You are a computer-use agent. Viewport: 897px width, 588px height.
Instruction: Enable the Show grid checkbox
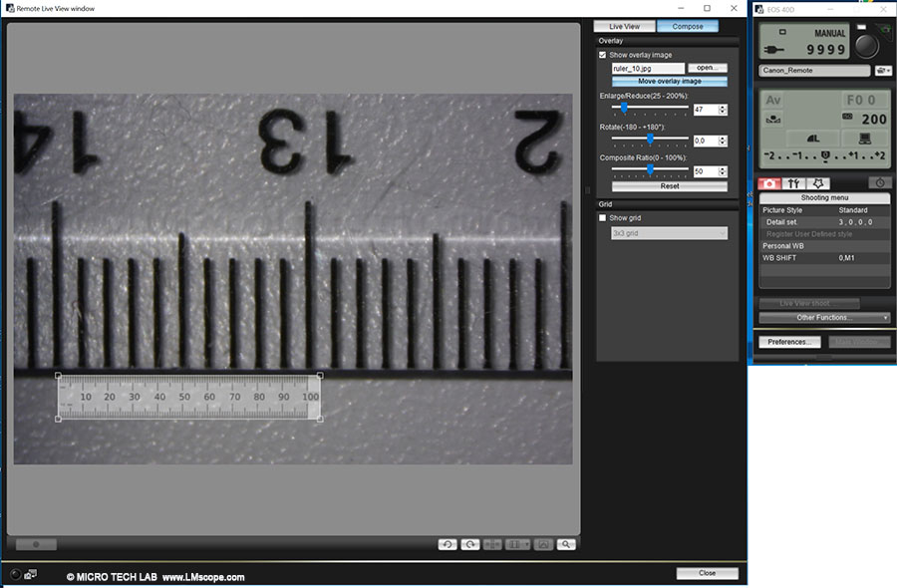pyautogui.click(x=603, y=217)
